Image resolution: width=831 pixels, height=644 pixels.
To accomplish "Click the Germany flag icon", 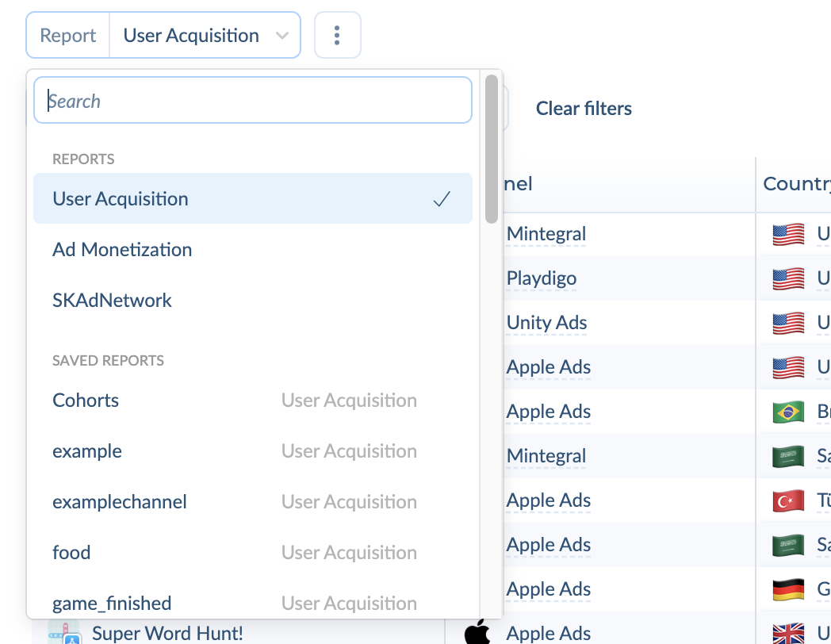I will click(x=788, y=589).
